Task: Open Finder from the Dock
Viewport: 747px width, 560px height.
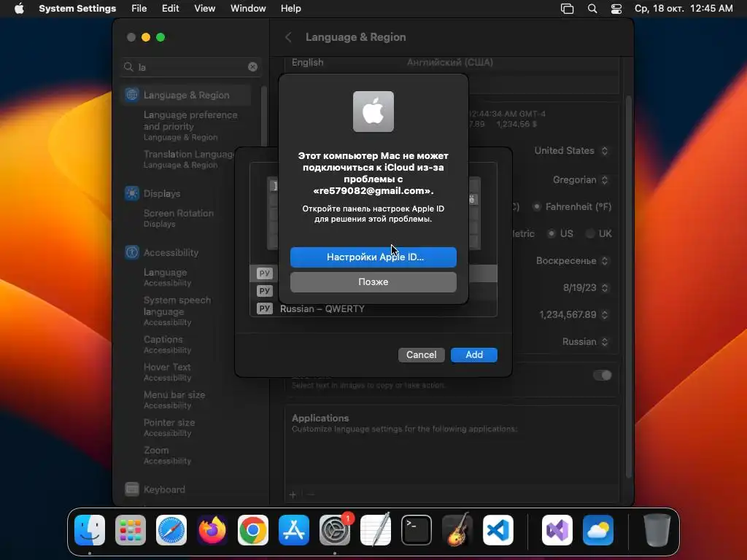Action: (90, 530)
